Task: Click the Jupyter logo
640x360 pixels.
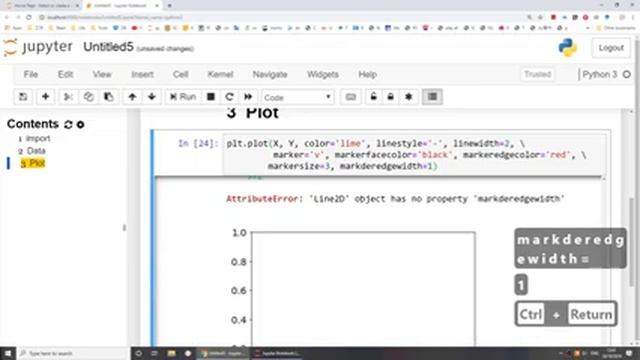Action: pos(38,47)
